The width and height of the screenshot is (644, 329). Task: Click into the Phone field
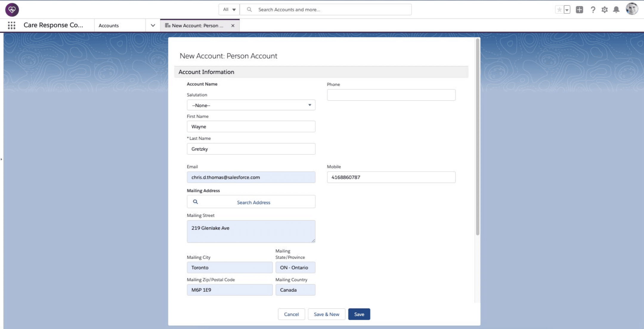click(x=391, y=95)
